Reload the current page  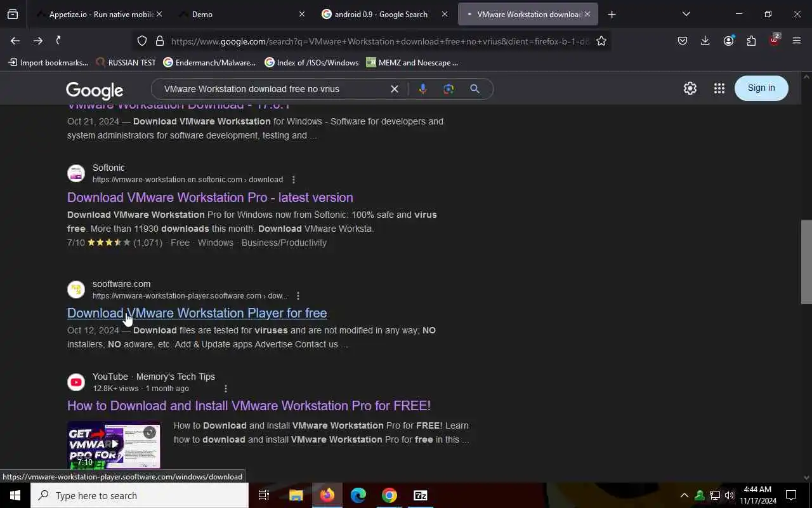(59, 41)
